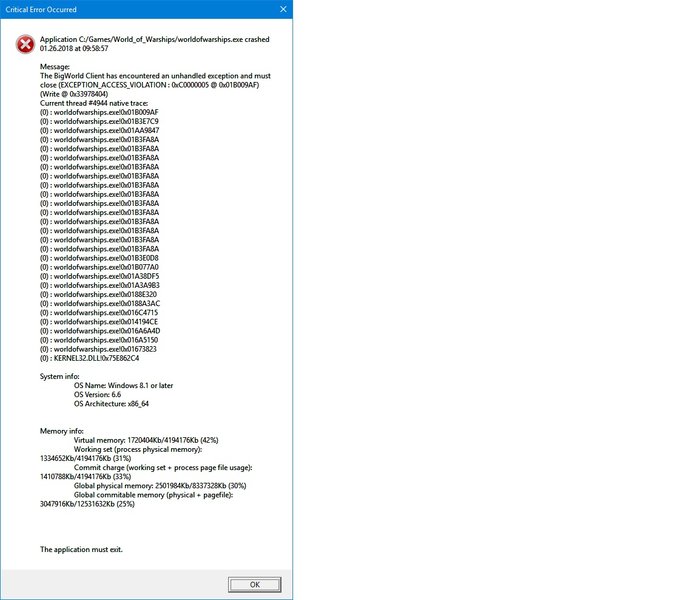699x600 pixels.
Task: Click the 'Critical Error Occurred' title text
Action: [x=41, y=9]
